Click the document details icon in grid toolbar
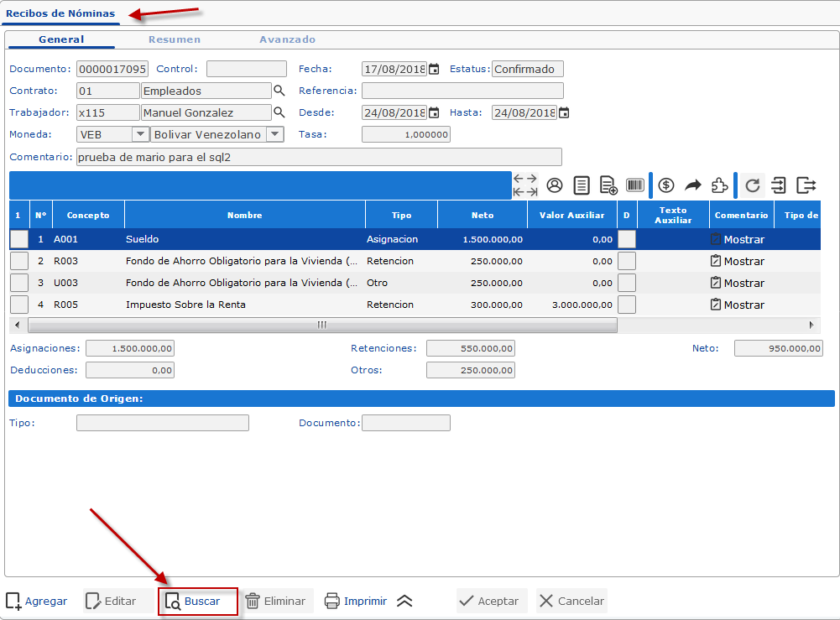This screenshot has height=620, width=840. 580,185
